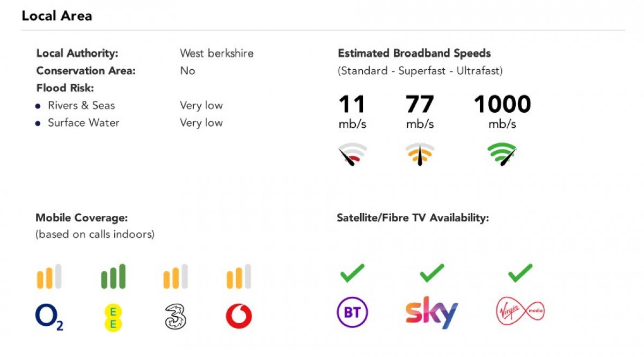Viewport: 644px width, 357px height.
Task: Click the red Vodafone logo
Action: click(x=239, y=317)
